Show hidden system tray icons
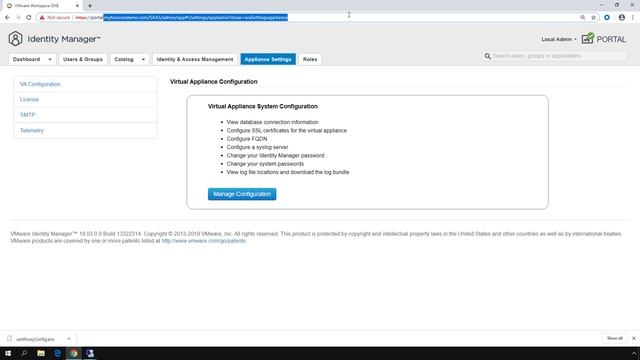The image size is (640, 360). pos(633,353)
